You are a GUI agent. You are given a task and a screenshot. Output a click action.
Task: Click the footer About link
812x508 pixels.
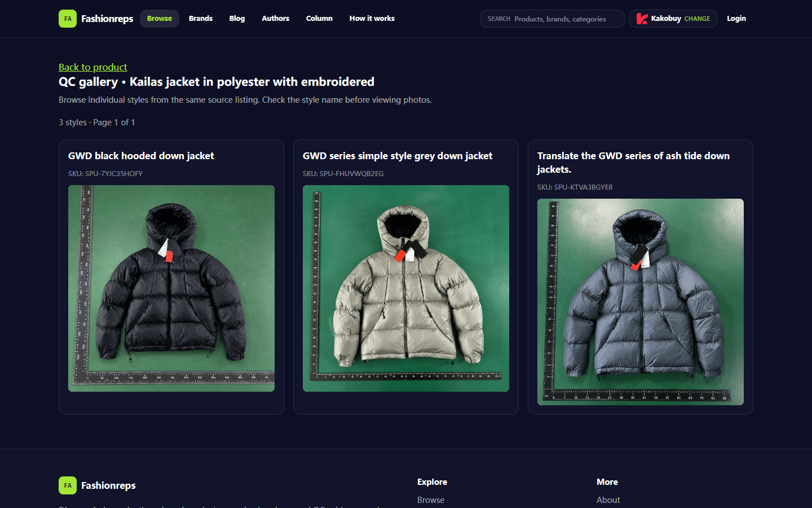click(608, 500)
